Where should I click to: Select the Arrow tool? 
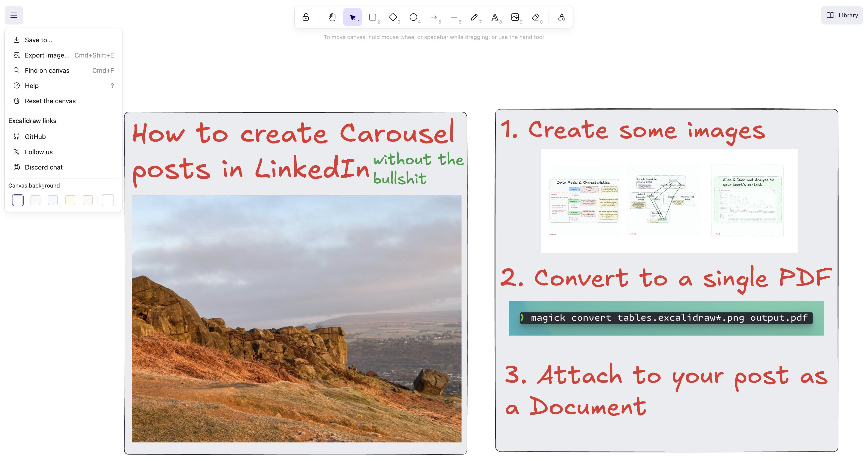[x=434, y=17]
